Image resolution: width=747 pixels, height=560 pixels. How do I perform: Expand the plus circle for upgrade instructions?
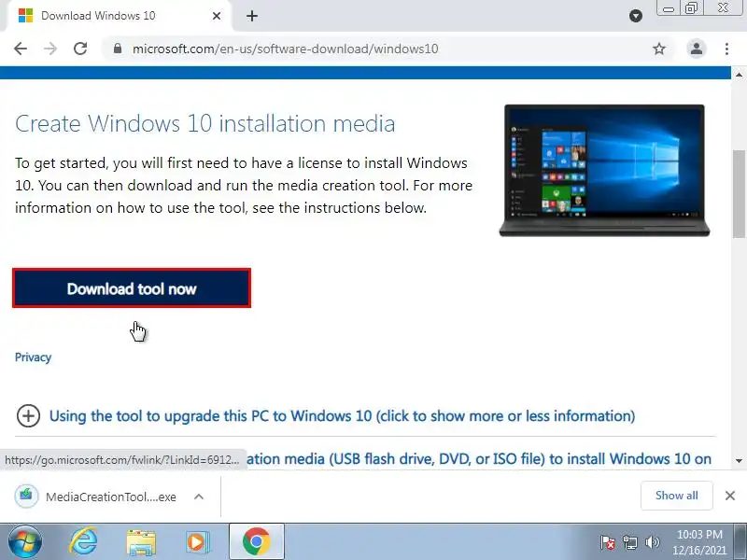tap(28, 415)
